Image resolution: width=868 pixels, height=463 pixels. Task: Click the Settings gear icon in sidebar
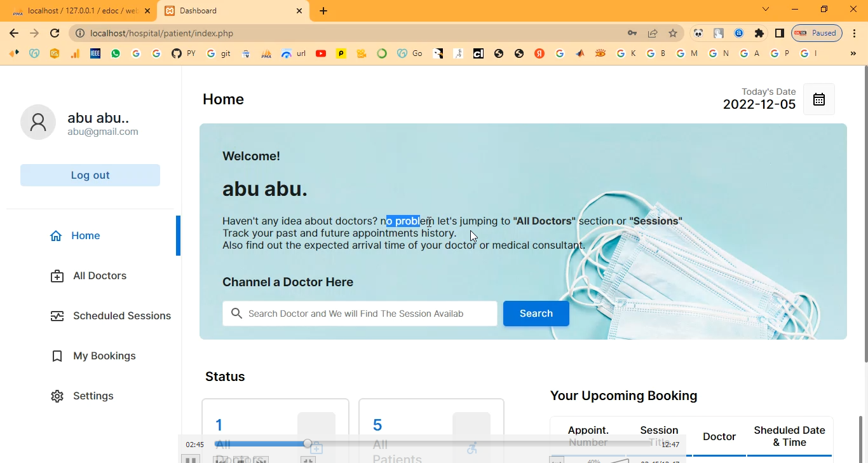[x=57, y=396]
